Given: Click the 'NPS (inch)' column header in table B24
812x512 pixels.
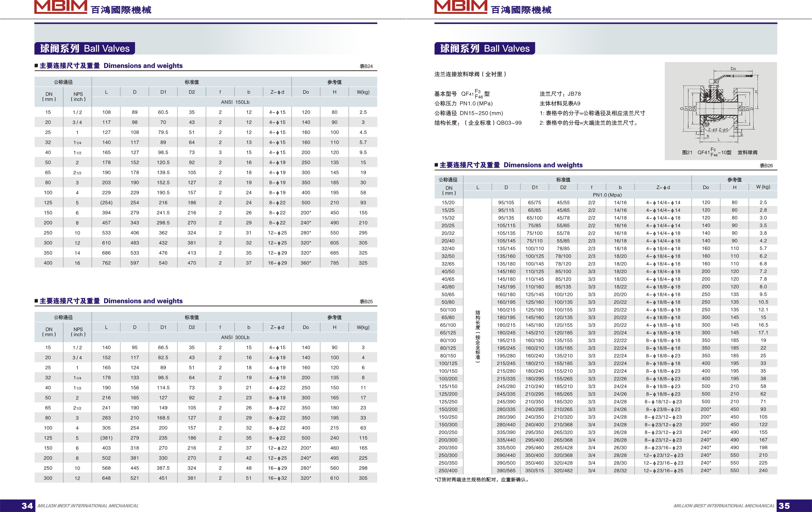Looking at the screenshot, I should point(78,97).
